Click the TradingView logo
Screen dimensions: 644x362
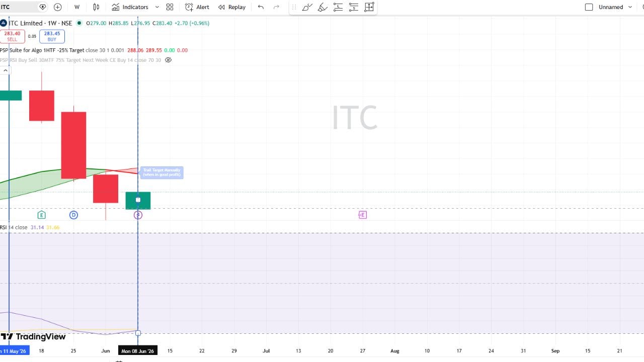[x=33, y=336]
